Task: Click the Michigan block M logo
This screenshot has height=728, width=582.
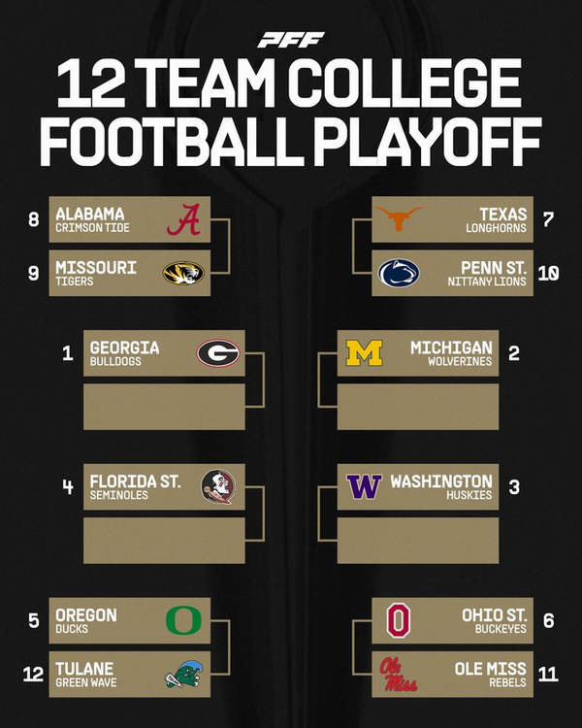Action: tap(365, 353)
